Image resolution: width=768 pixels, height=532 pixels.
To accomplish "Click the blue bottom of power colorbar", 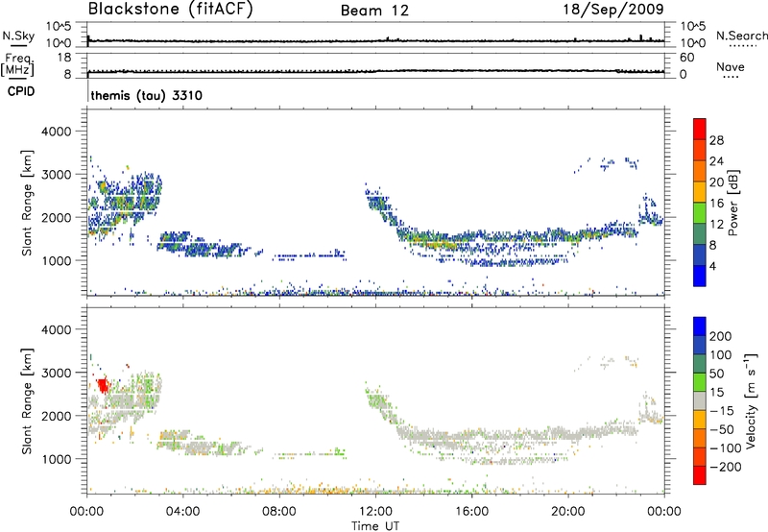I will (700, 276).
